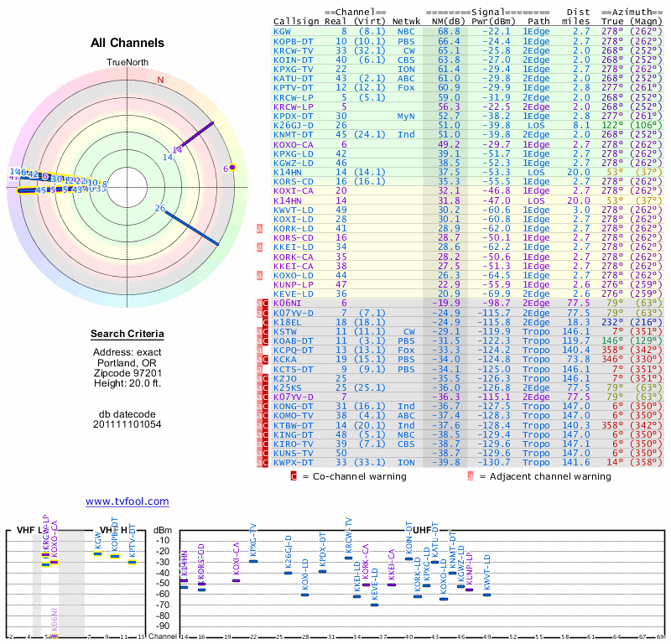671x644 pixels.
Task: Click the pink a adjacent-channel legend icon
Action: pyautogui.click(x=471, y=476)
